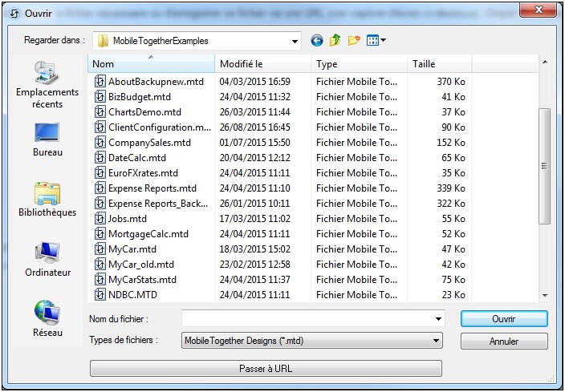Sort by the Modifié le column header

point(263,63)
